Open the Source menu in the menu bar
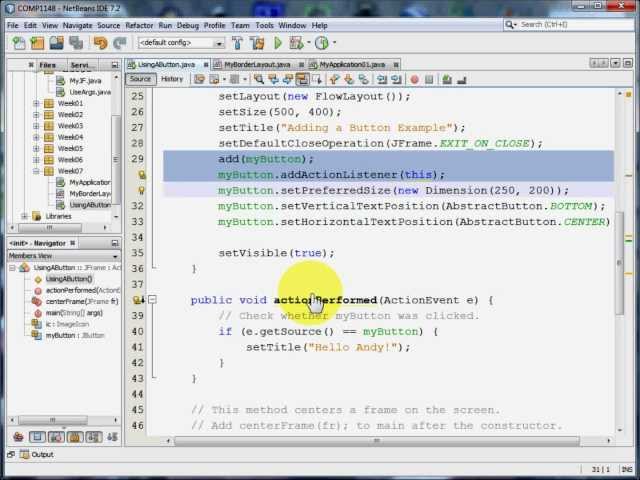640x480 pixels. pyautogui.click(x=109, y=25)
